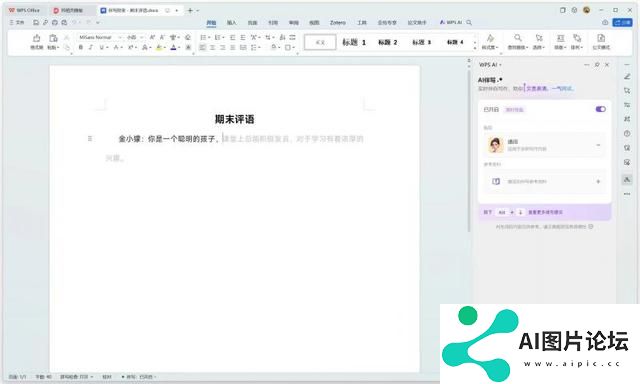Decrease font size with A- icon
640x384 pixels.
point(162,38)
